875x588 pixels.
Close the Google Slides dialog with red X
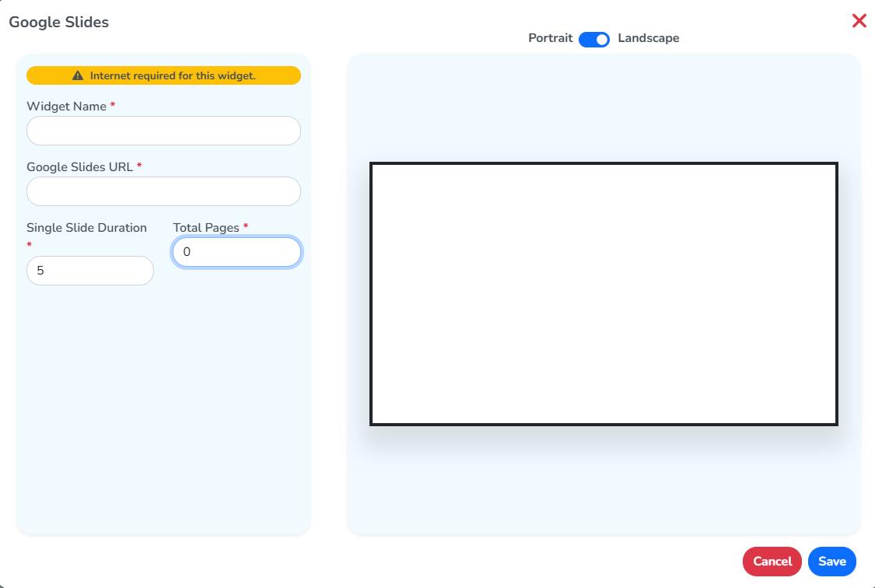[859, 21]
